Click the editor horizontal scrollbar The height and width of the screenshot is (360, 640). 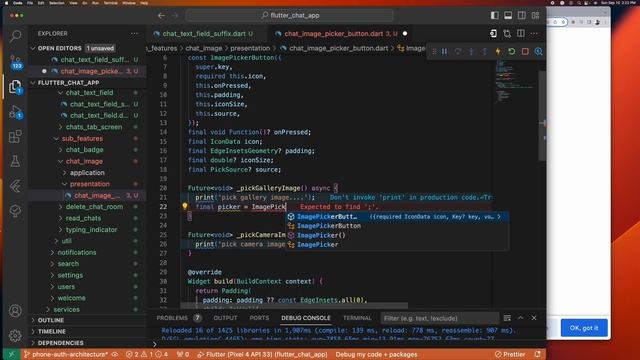click(294, 305)
